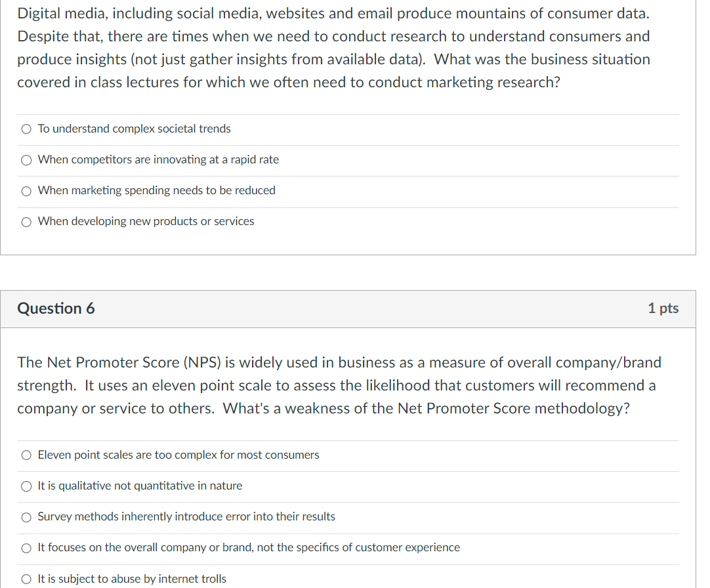The image size is (710, 588).
Task: Click the answer row for societal trends
Action: (x=348, y=129)
